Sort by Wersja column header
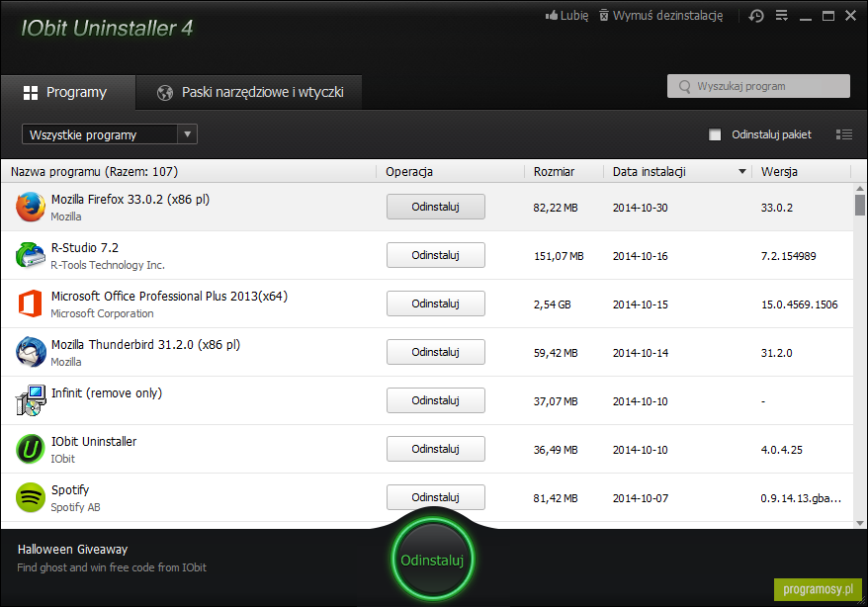This screenshot has height=607, width=868. point(801,172)
